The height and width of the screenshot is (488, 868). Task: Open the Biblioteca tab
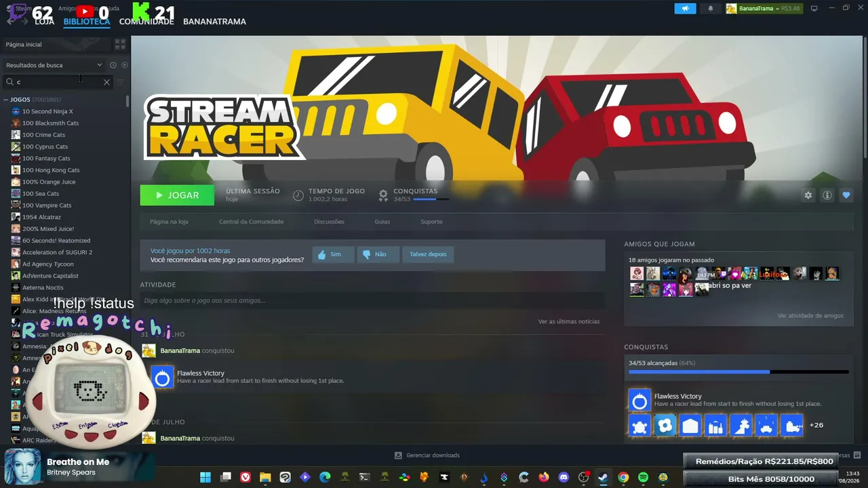click(x=87, y=22)
